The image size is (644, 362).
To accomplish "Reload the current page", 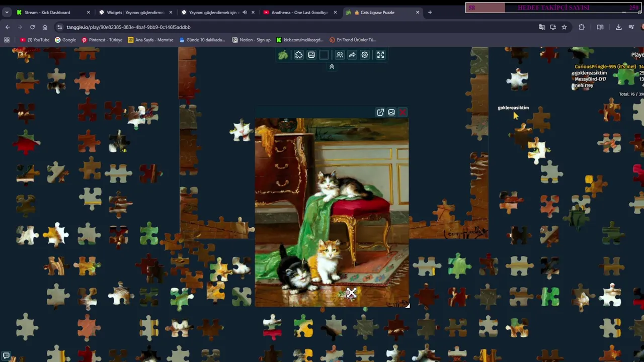I will 32,27.
